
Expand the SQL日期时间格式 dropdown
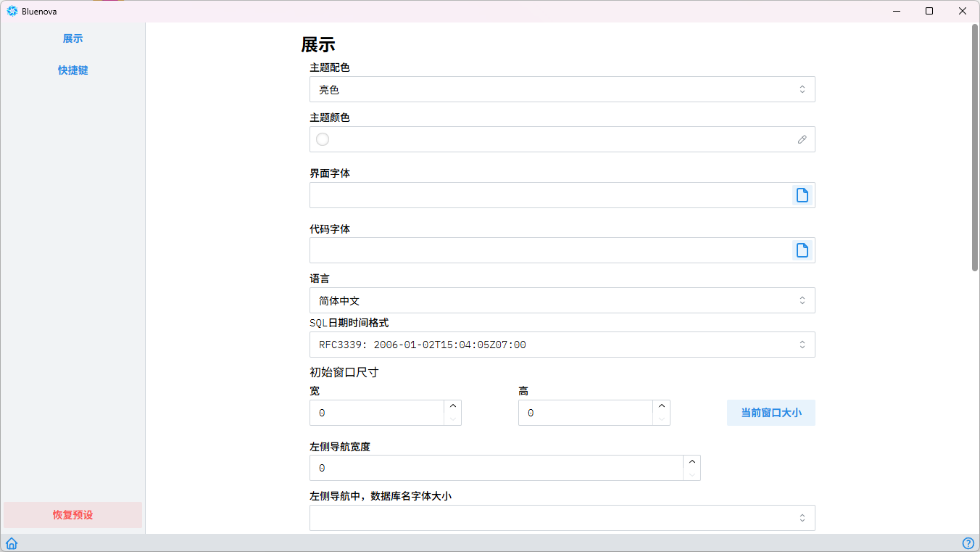click(562, 345)
